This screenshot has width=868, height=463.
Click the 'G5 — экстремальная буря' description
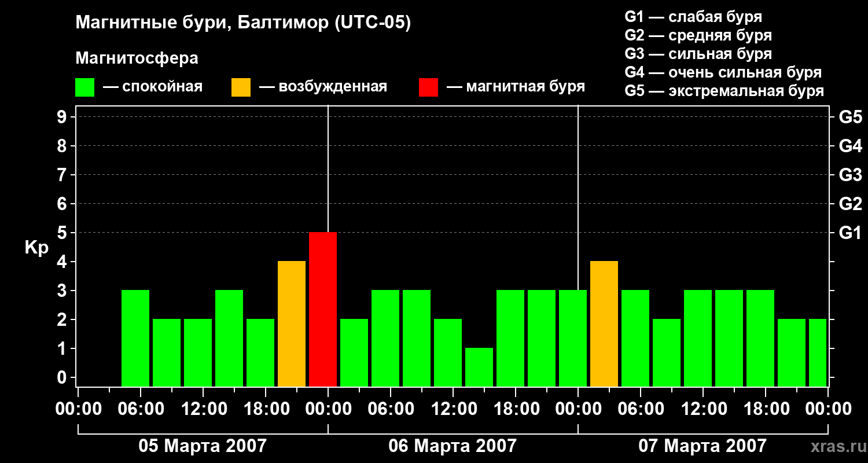point(724,91)
